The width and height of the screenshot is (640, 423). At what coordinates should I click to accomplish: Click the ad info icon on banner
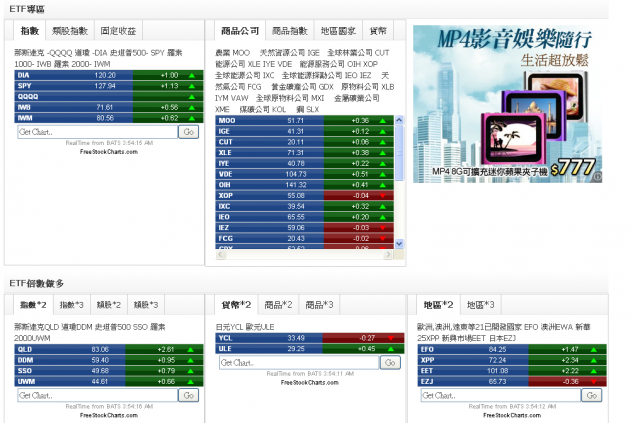point(598,177)
